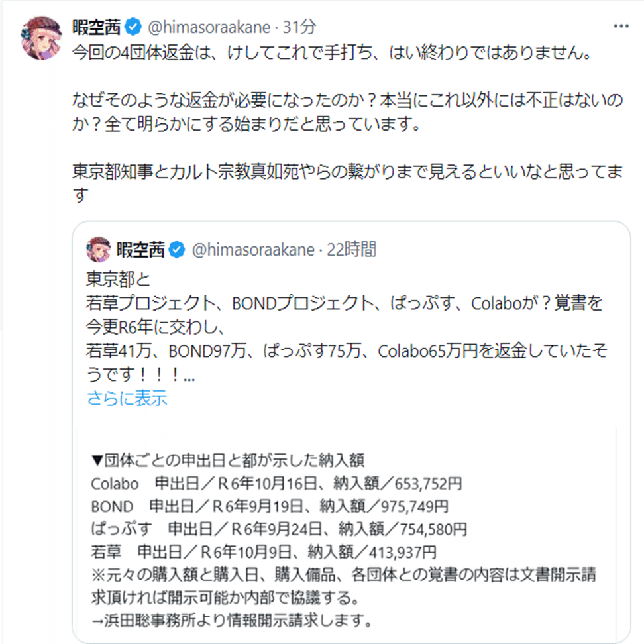
Task: Click the @himasoraakane handle in the main tweet
Action: click(x=207, y=27)
